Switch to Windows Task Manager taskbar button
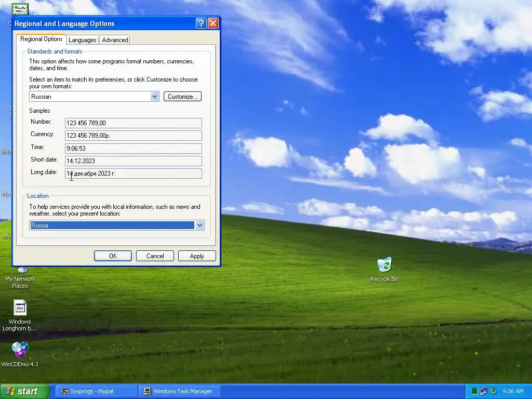This screenshot has width=532, height=399. (179, 391)
